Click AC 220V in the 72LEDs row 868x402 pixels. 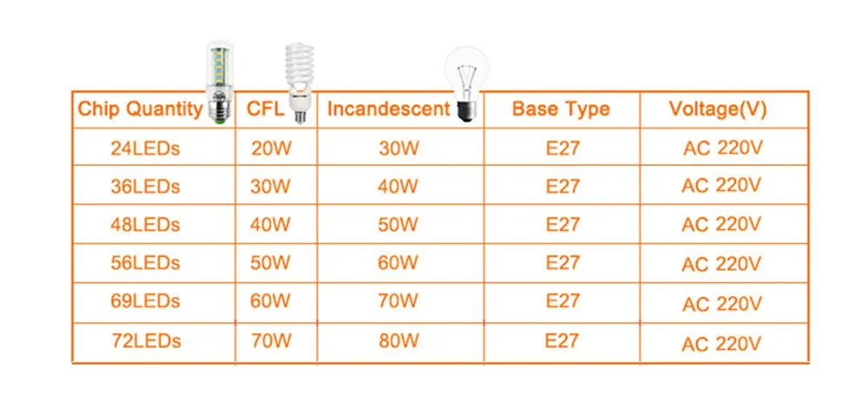[x=721, y=344]
